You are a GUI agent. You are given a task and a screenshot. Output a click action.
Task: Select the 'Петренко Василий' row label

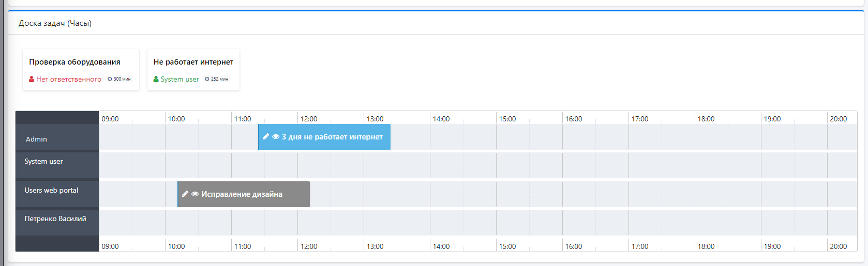(x=55, y=219)
